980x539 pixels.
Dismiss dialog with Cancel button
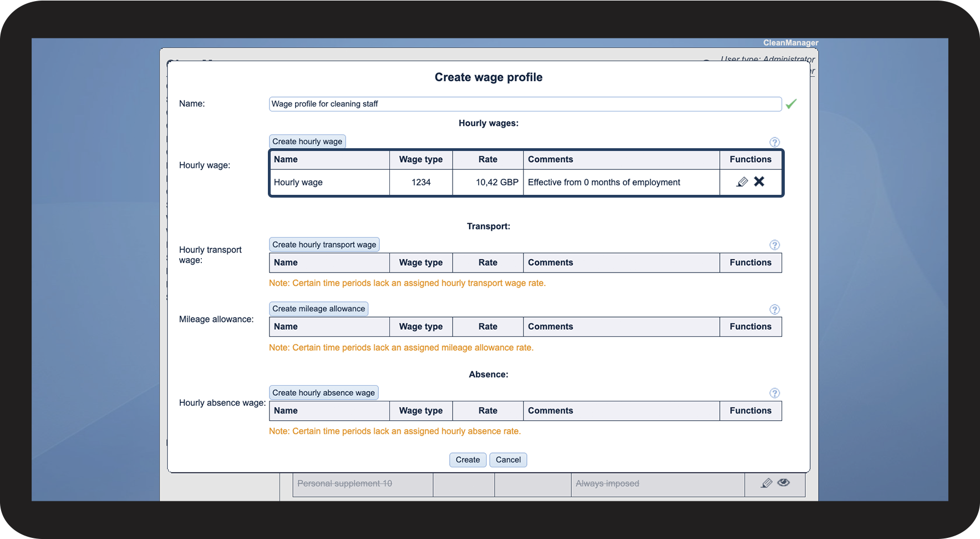508,460
